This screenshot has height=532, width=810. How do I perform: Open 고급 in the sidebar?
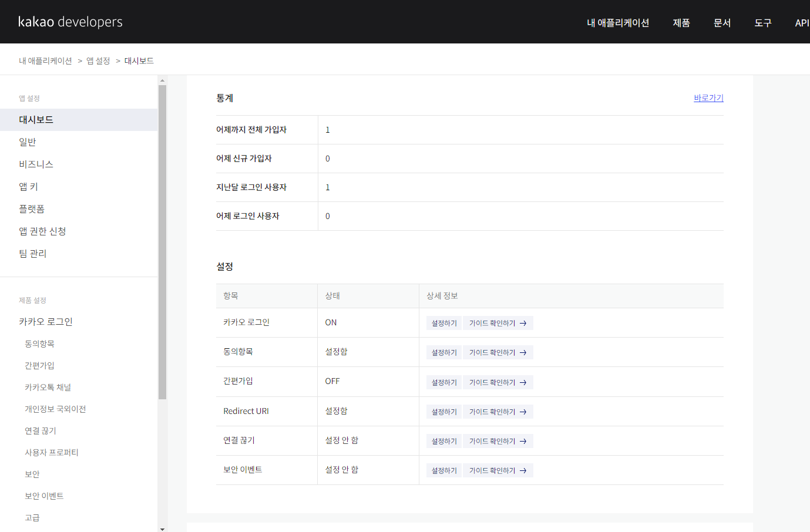32,517
